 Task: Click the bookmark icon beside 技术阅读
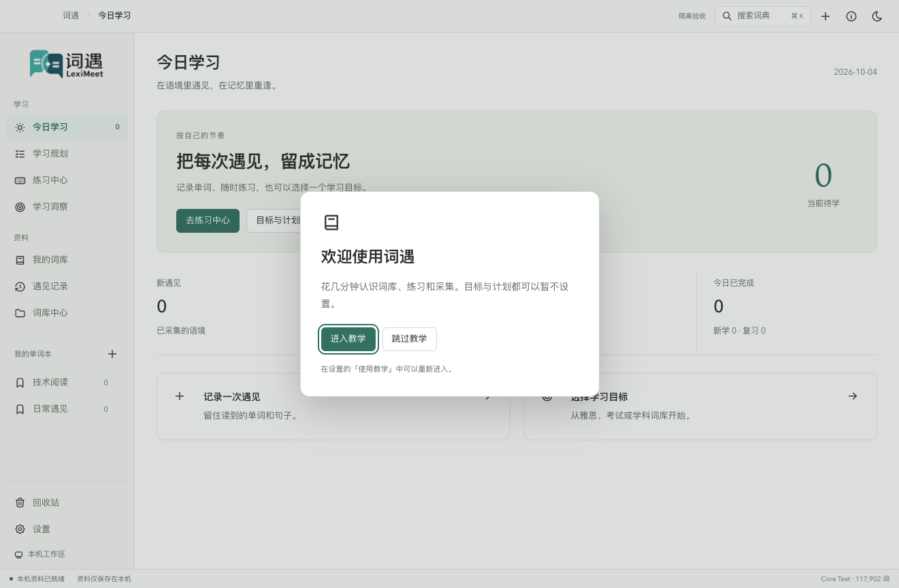pyautogui.click(x=20, y=382)
